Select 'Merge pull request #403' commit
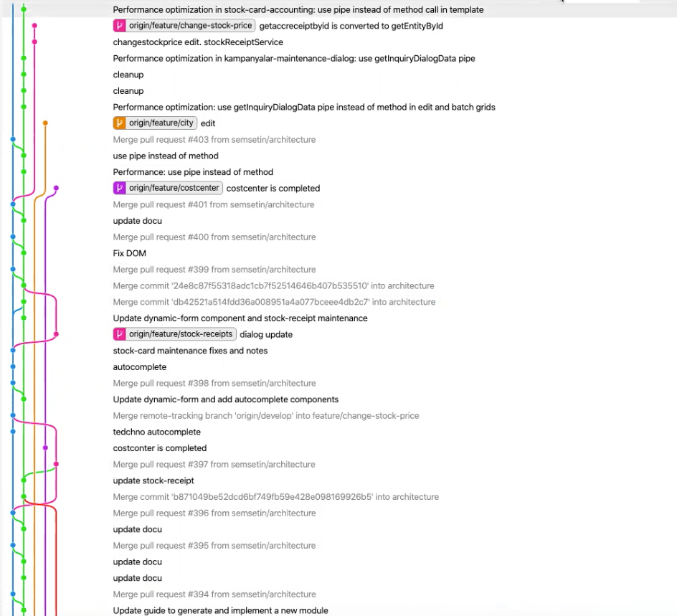Screen dimensions: 677x616 (x=214, y=139)
